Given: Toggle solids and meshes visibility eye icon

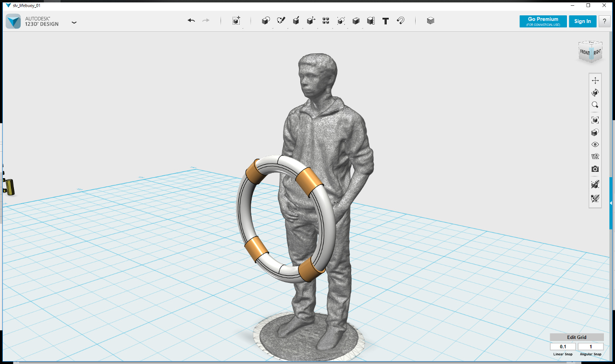Looking at the screenshot, I should coord(595,145).
